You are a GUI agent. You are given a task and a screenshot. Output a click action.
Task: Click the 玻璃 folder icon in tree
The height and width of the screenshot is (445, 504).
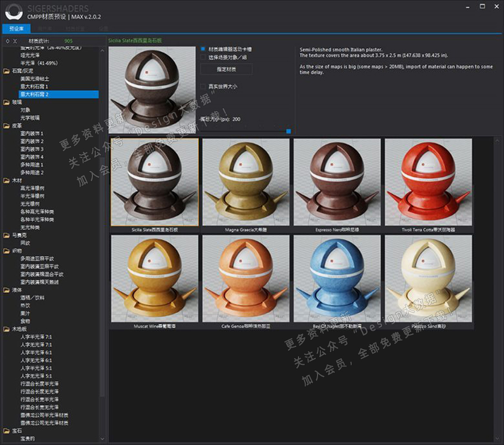(x=7, y=103)
